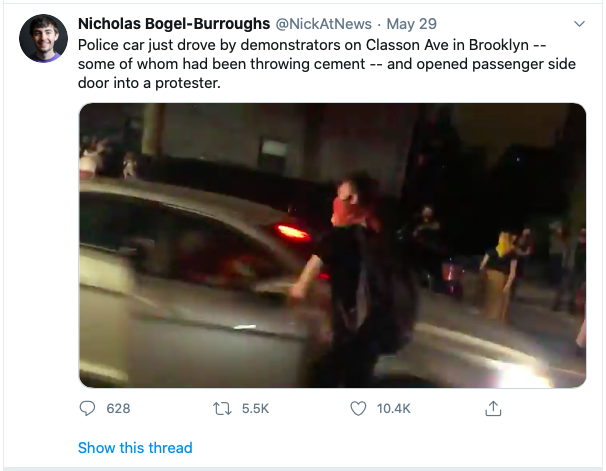Click the bright headlight glare in video
The width and height of the screenshot is (606, 471).
(x=522, y=375)
